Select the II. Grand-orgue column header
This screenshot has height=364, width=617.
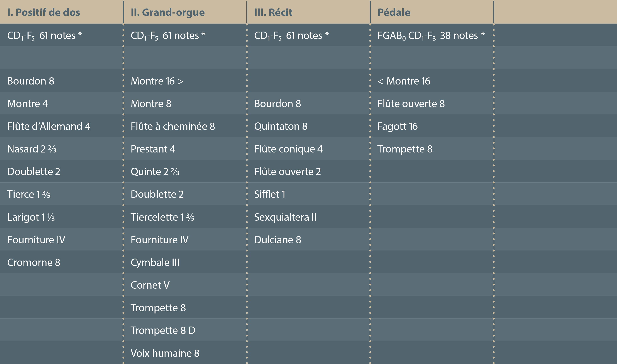(167, 12)
